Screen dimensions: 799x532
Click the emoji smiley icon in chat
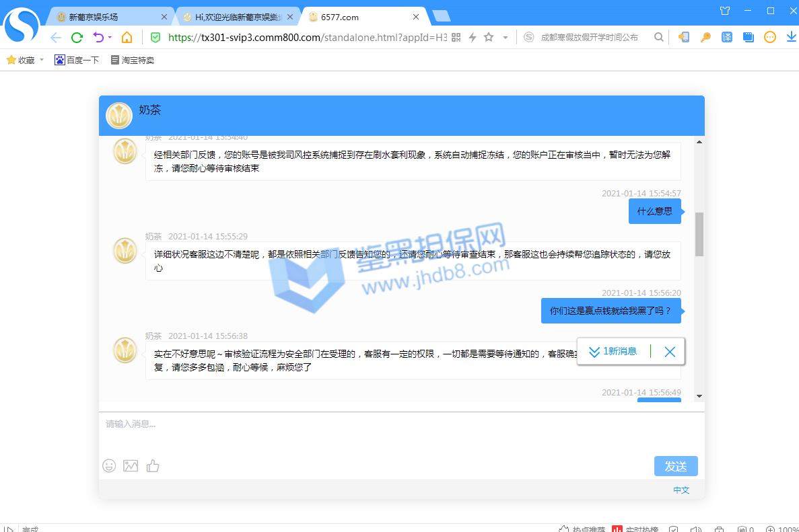109,465
